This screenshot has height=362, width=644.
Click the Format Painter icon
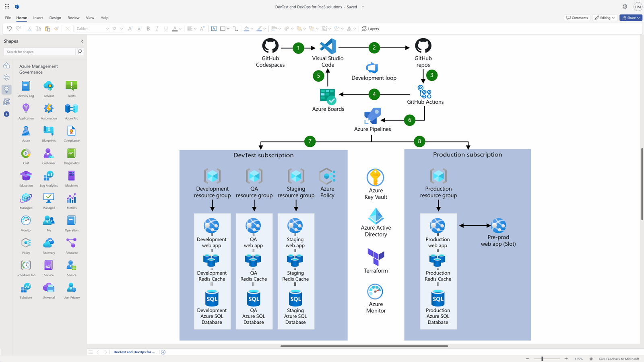point(57,29)
